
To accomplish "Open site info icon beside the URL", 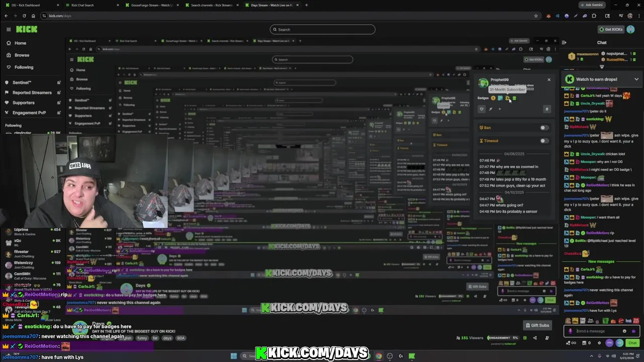I will (44, 16).
